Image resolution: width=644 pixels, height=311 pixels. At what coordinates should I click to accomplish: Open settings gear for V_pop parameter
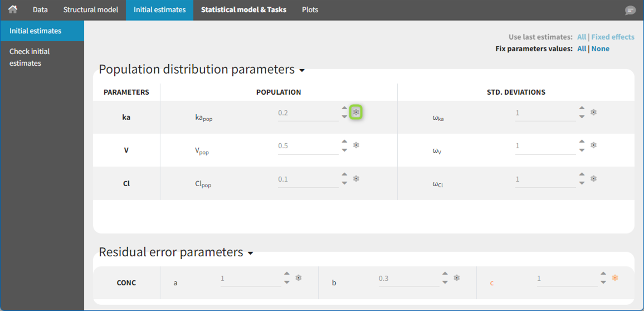coord(356,145)
